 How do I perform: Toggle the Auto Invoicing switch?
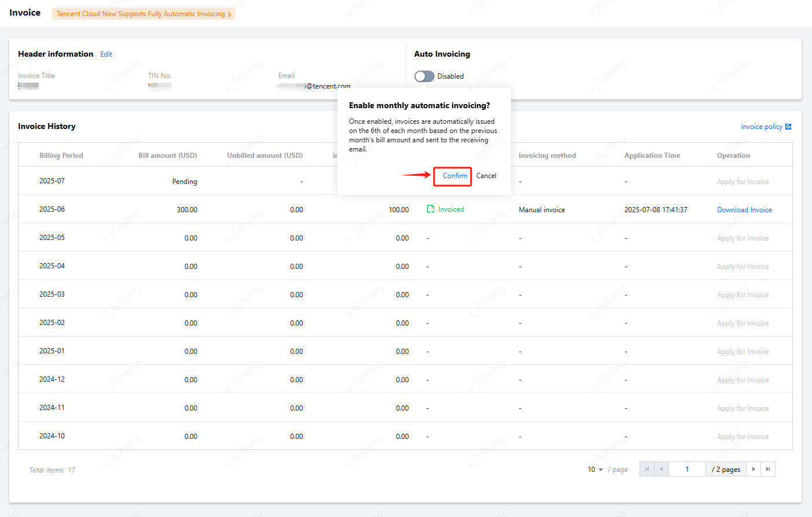pyautogui.click(x=424, y=76)
